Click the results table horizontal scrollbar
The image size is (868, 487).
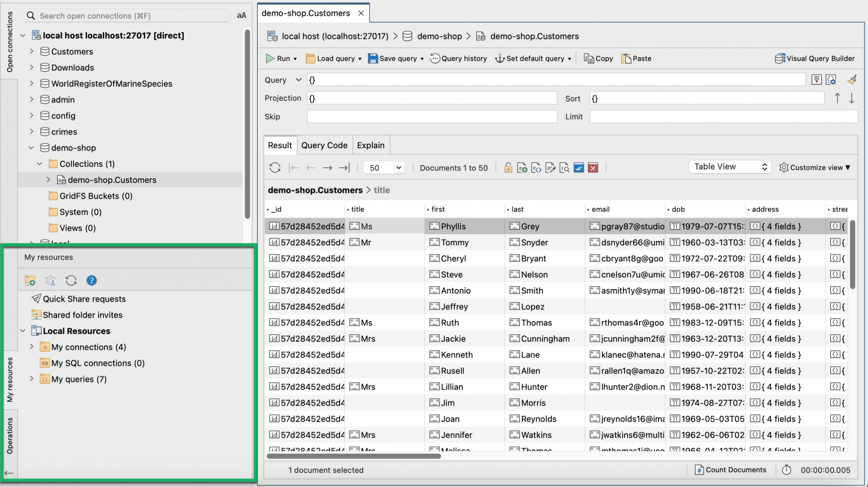click(353, 456)
